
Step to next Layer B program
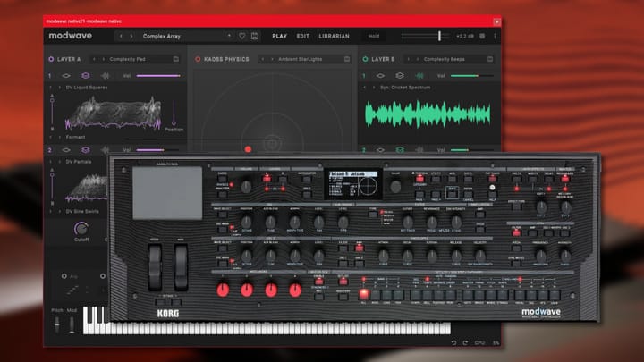click(418, 59)
